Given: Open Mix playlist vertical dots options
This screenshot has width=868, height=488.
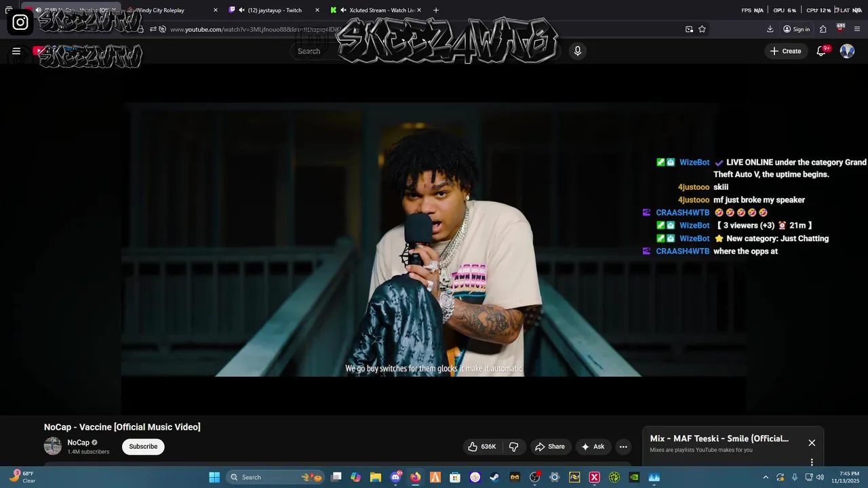Looking at the screenshot, I should (x=812, y=462).
